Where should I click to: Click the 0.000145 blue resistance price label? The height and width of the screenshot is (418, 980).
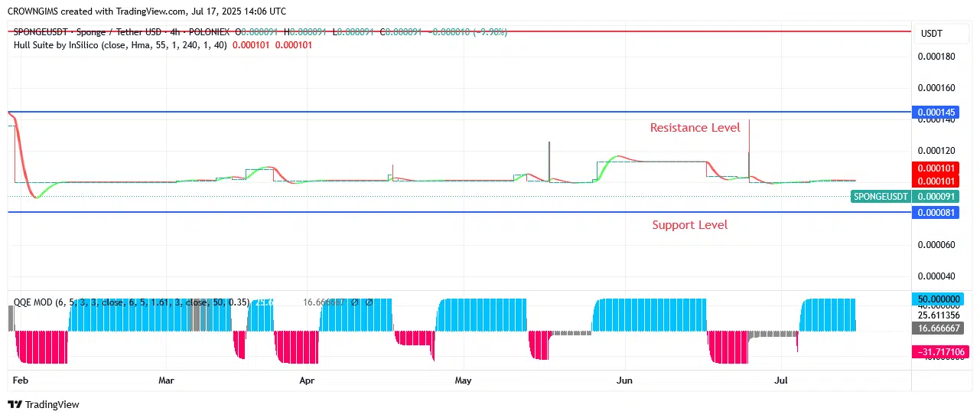point(936,113)
